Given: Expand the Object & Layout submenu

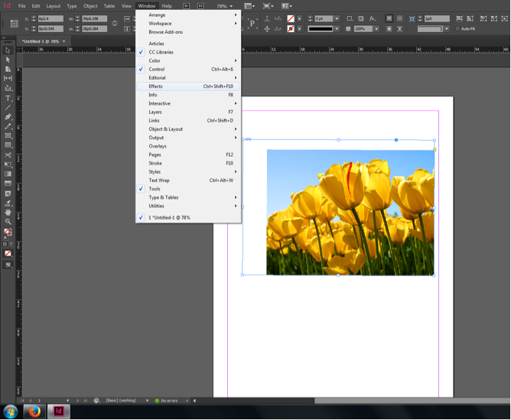Looking at the screenshot, I should click(188, 129).
